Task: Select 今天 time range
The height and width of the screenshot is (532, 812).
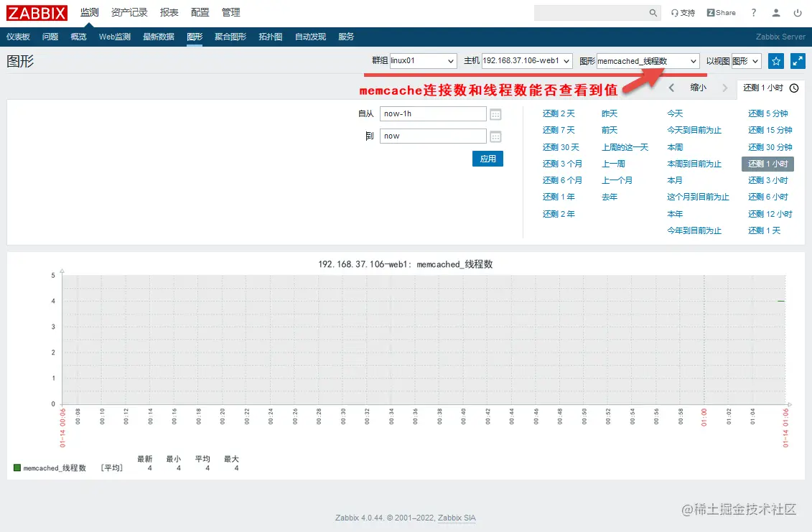Action: (675, 113)
